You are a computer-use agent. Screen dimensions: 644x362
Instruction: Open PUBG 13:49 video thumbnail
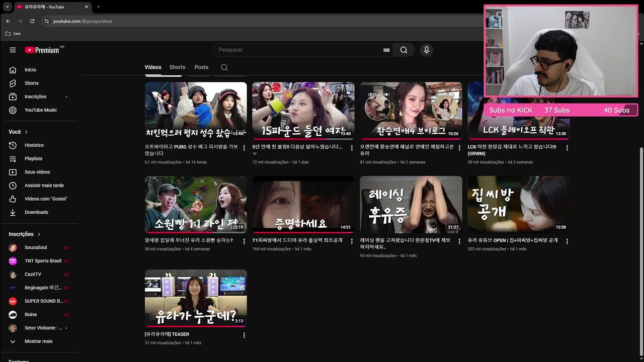pyautogui.click(x=196, y=111)
